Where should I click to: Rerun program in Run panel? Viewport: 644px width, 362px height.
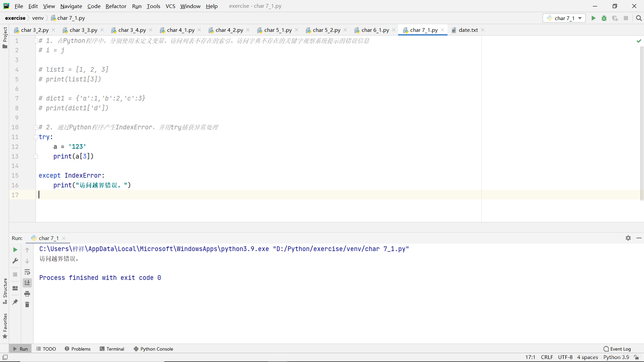click(15, 250)
